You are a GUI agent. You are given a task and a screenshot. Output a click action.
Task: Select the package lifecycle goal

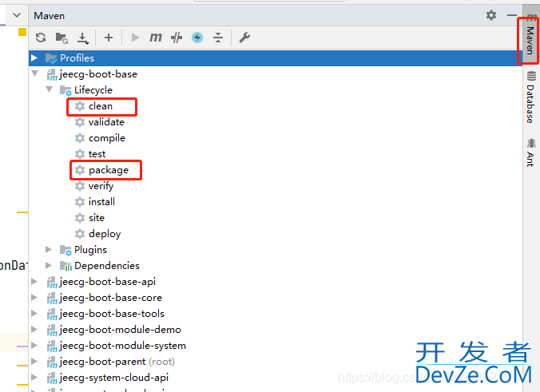pos(109,170)
